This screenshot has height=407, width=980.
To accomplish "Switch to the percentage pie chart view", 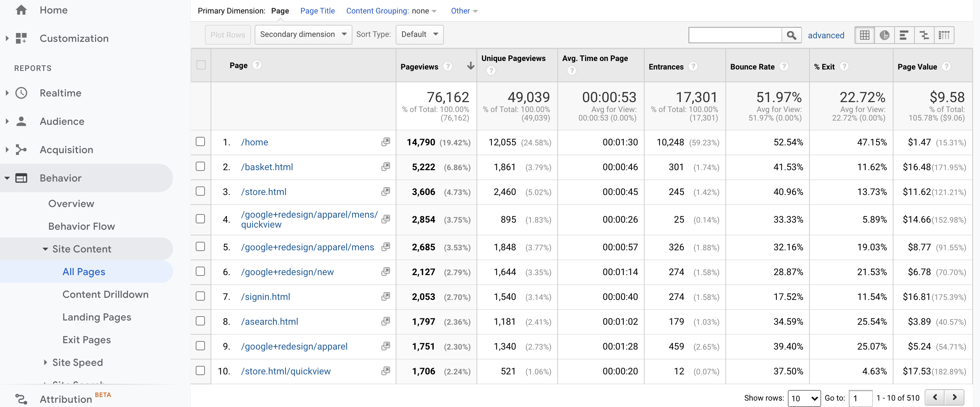I will pyautogui.click(x=885, y=35).
